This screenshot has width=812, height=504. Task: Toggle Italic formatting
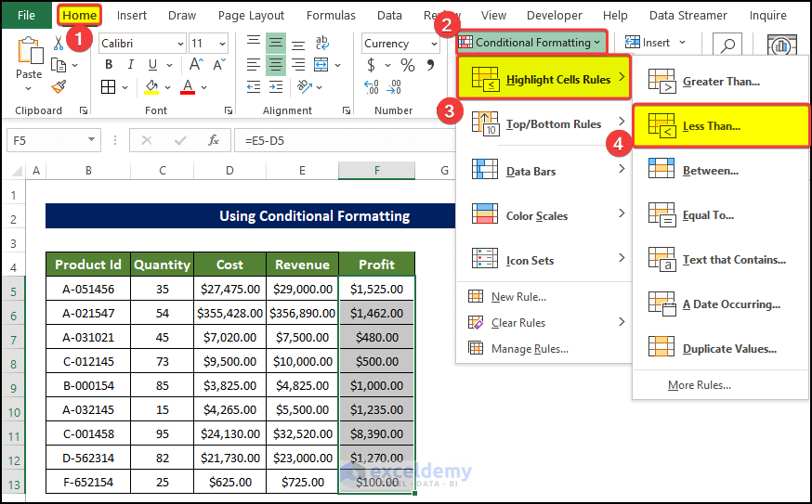(130, 65)
